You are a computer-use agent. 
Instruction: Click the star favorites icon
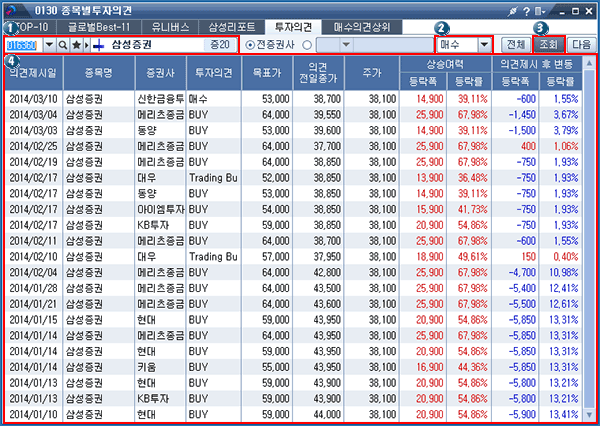point(77,45)
